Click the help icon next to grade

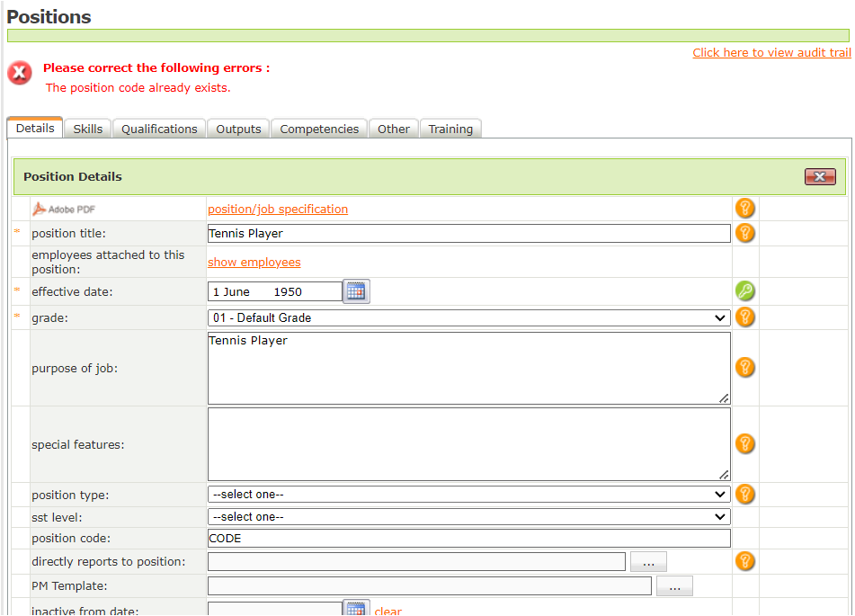[744, 317]
